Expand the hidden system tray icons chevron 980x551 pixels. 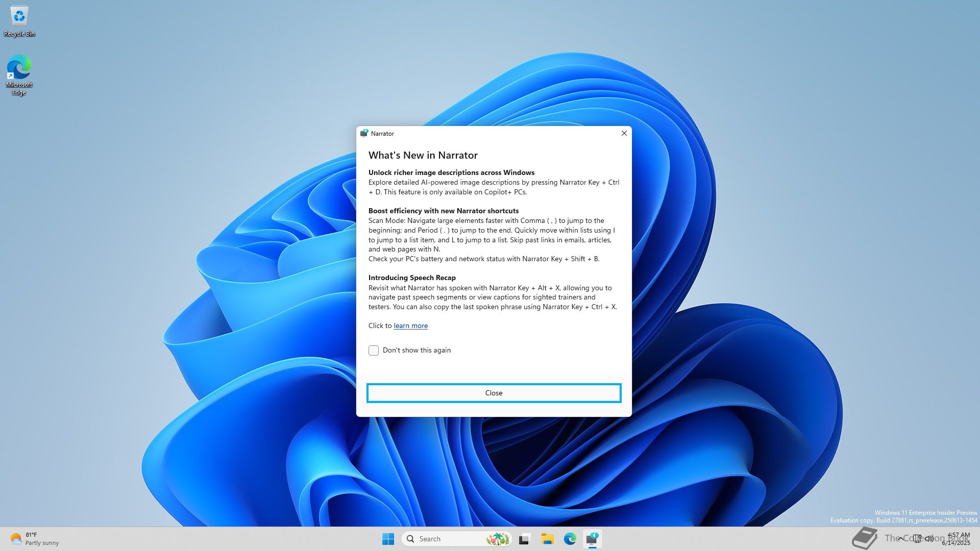click(x=901, y=538)
